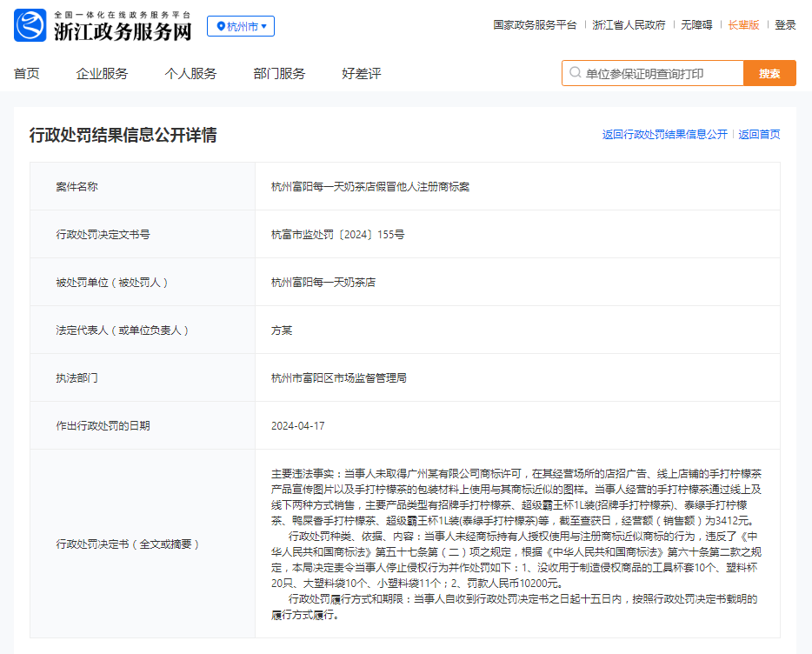Select the 个人服务 navigation item

(190, 74)
